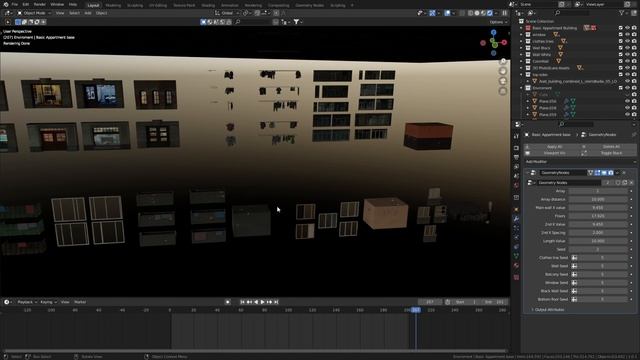Open the Scene properties tab
Screen dimensions: 640x360
[516, 176]
